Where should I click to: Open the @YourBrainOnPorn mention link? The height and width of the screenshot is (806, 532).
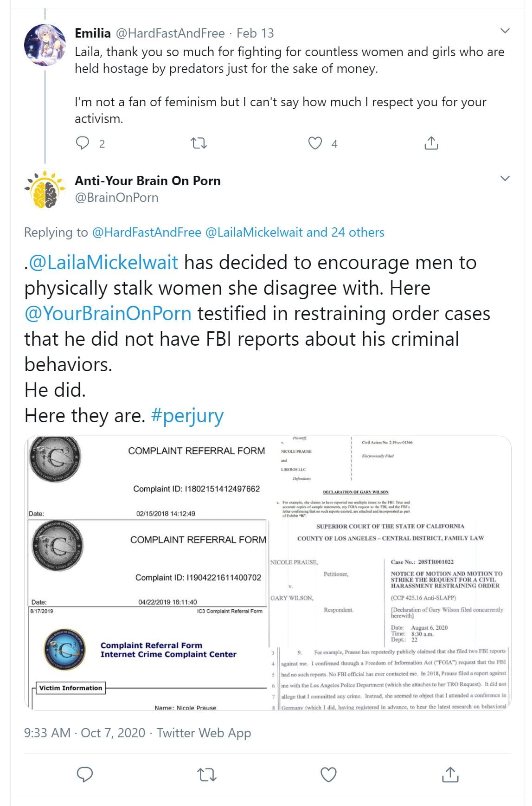point(108,314)
